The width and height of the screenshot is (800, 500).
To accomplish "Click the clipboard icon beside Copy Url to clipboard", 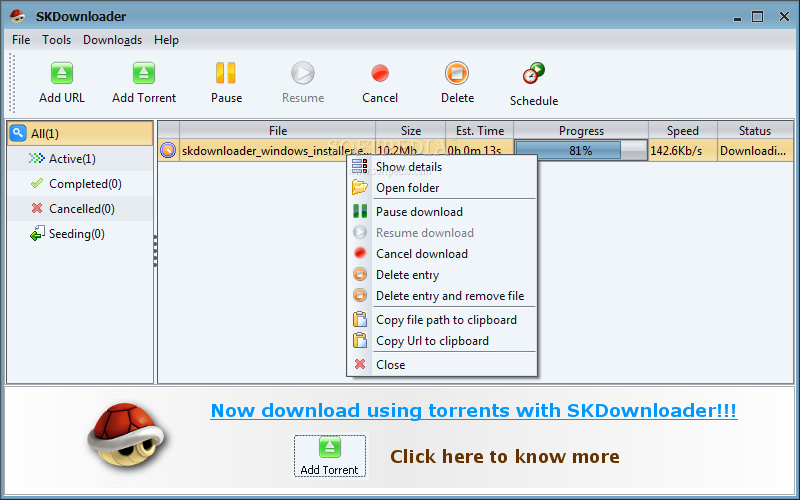I will [x=360, y=340].
